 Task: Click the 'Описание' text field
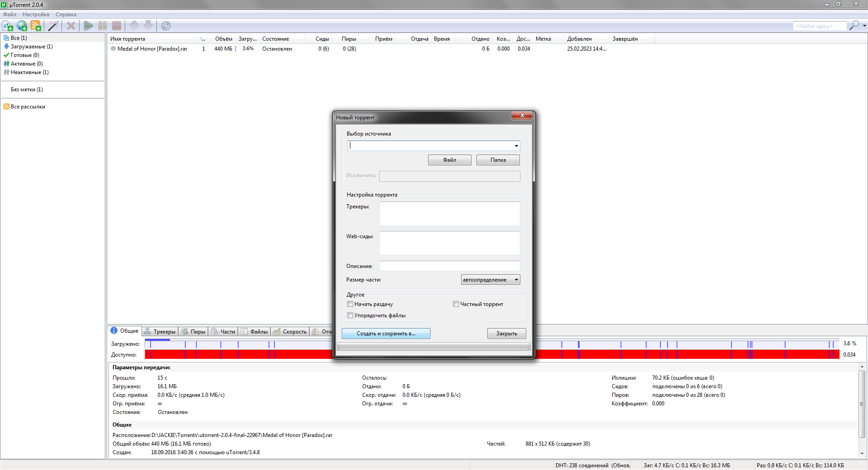coord(449,266)
